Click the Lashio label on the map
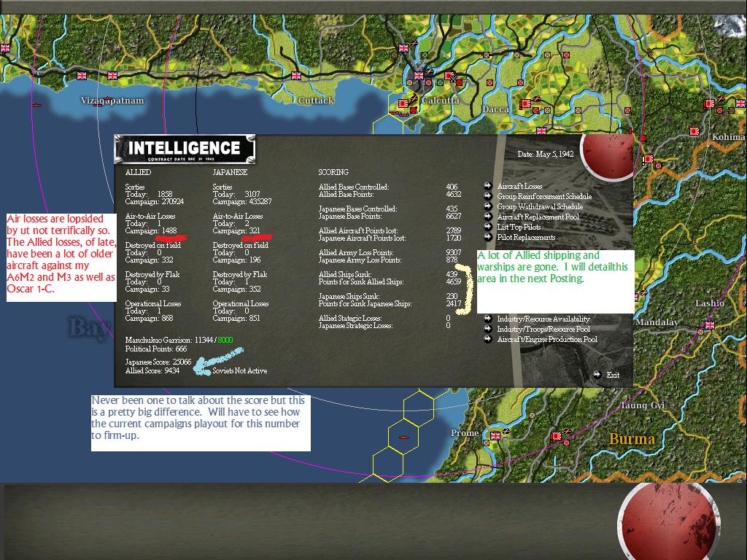The image size is (747, 560). [x=709, y=303]
